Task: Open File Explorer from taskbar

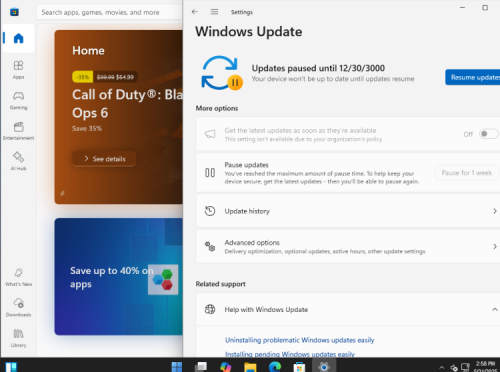Action: (250, 367)
